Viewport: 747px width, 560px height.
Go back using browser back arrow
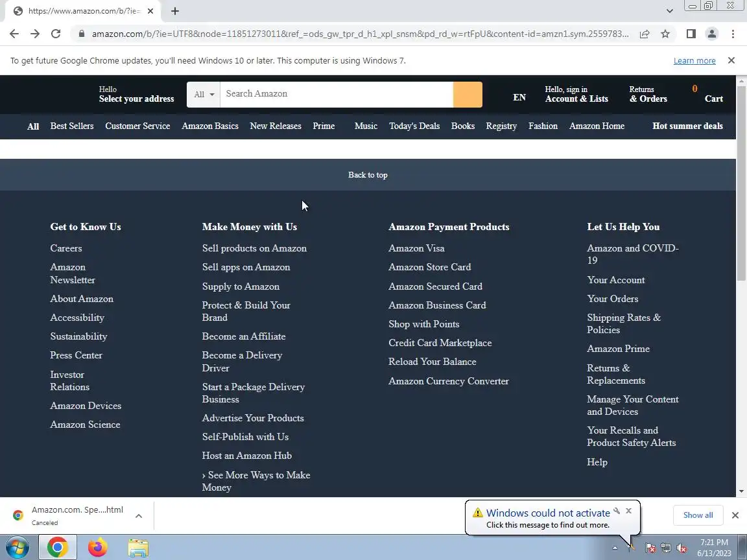click(x=14, y=34)
